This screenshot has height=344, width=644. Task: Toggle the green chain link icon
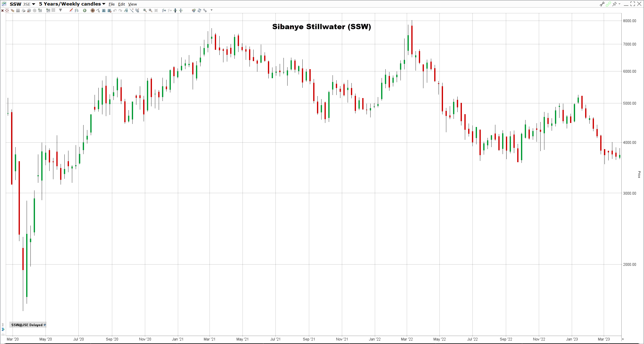point(608,4)
